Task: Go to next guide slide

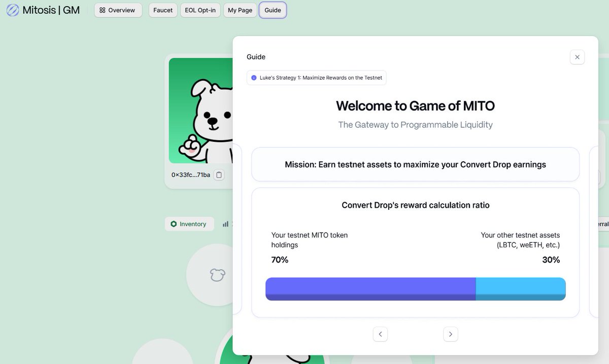Action: point(451,334)
